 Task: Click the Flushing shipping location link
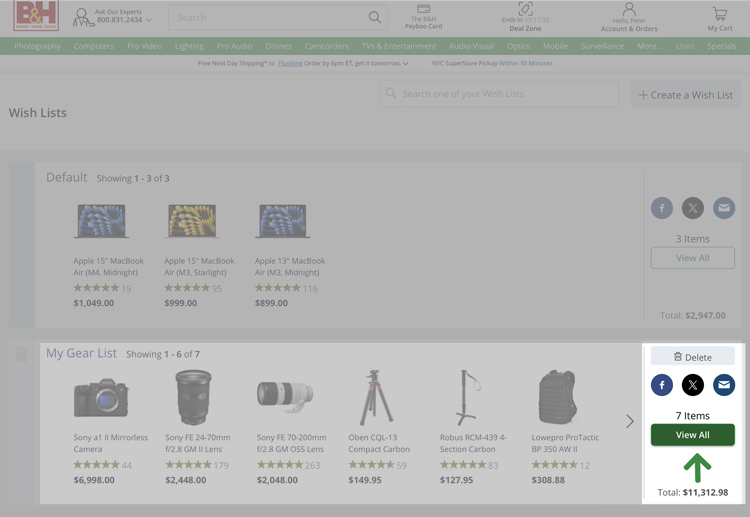(x=290, y=63)
